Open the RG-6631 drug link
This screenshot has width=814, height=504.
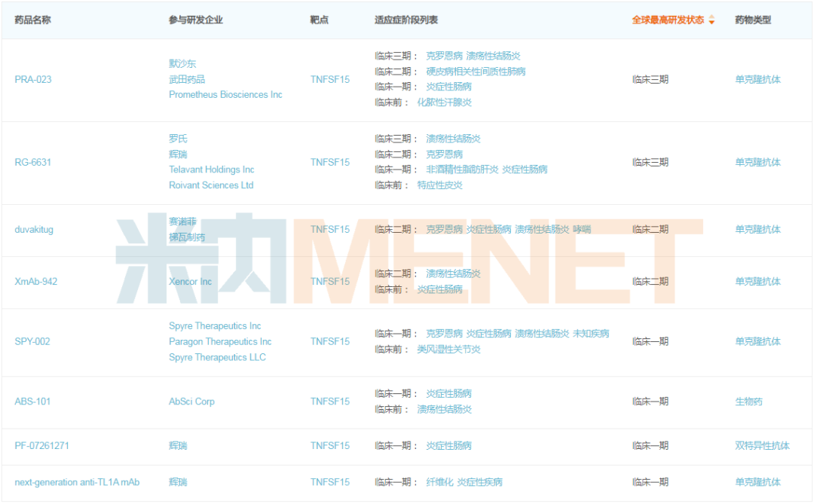[32, 162]
